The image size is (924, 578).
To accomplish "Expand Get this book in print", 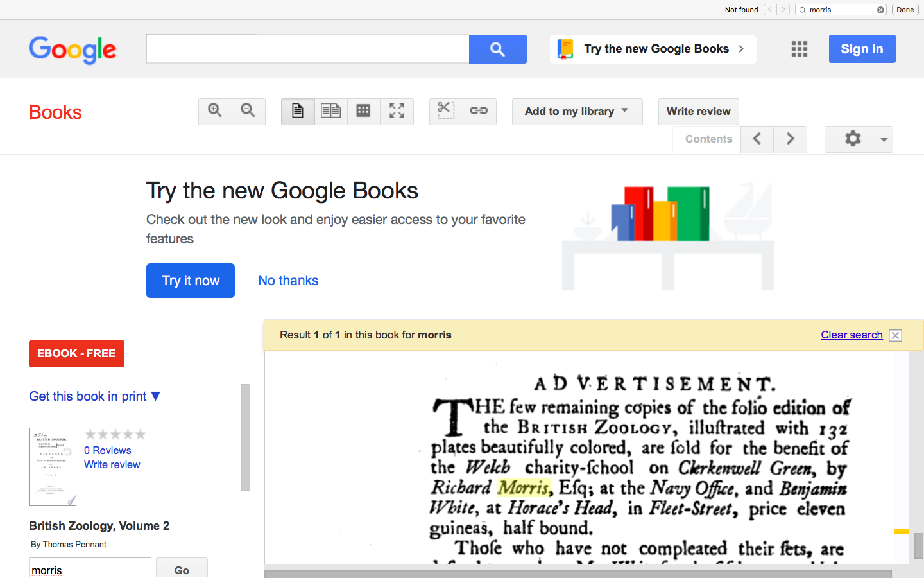I will tap(94, 396).
